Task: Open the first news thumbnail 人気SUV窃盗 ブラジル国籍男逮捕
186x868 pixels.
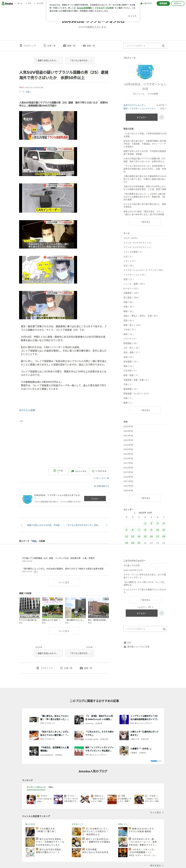Action: 48,125
